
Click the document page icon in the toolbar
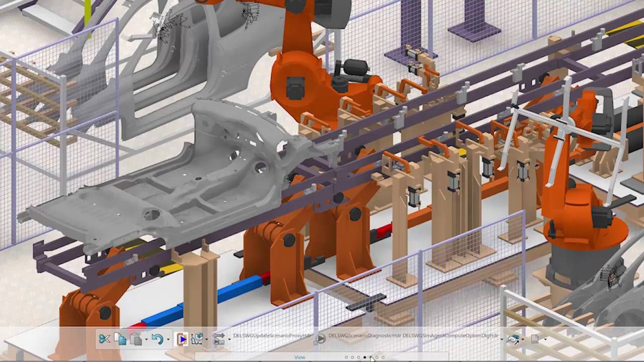click(x=535, y=339)
